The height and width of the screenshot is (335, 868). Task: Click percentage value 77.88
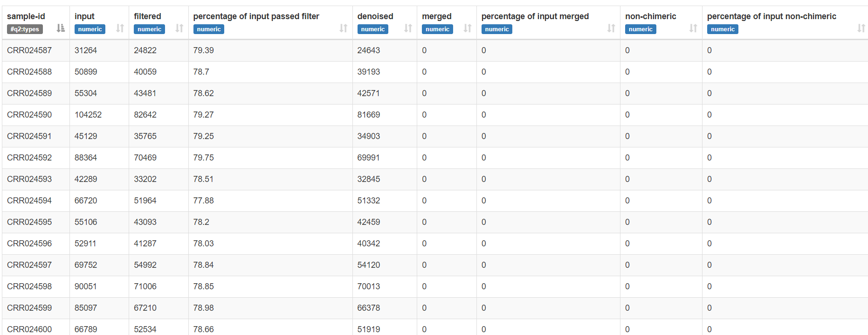[x=203, y=201]
